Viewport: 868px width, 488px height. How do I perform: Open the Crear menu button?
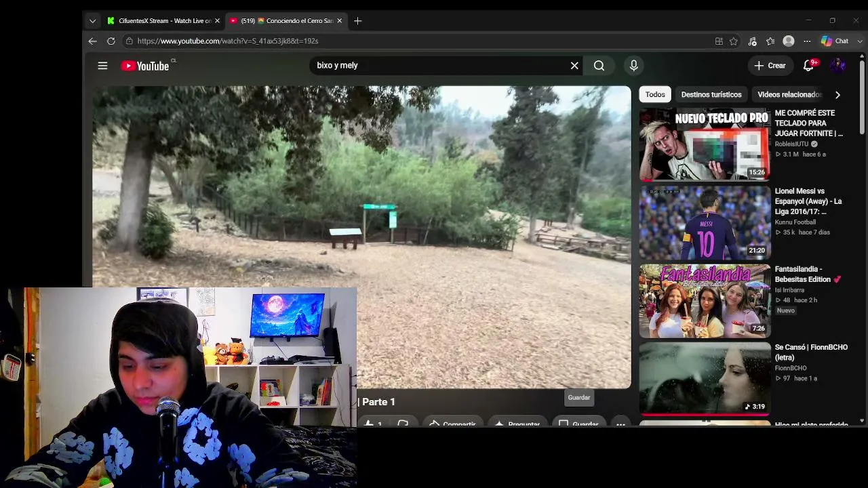coord(770,66)
